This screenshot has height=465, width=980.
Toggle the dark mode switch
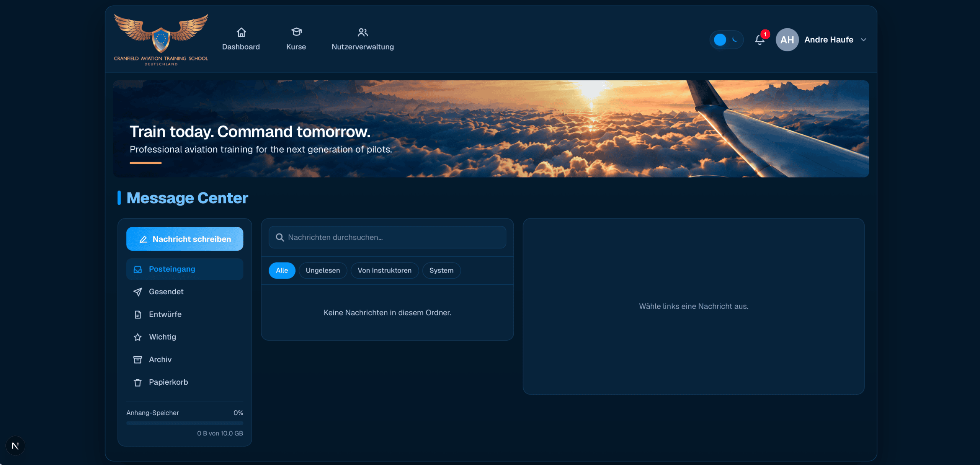726,40
